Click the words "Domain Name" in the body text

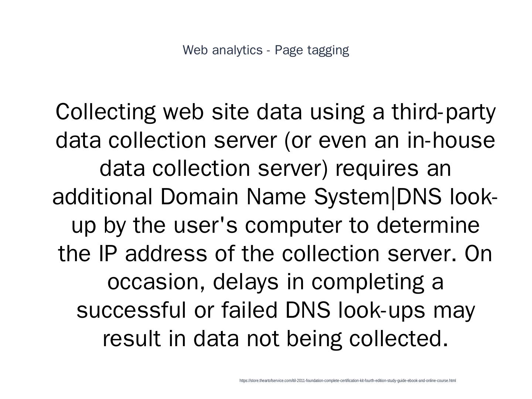point(233,197)
